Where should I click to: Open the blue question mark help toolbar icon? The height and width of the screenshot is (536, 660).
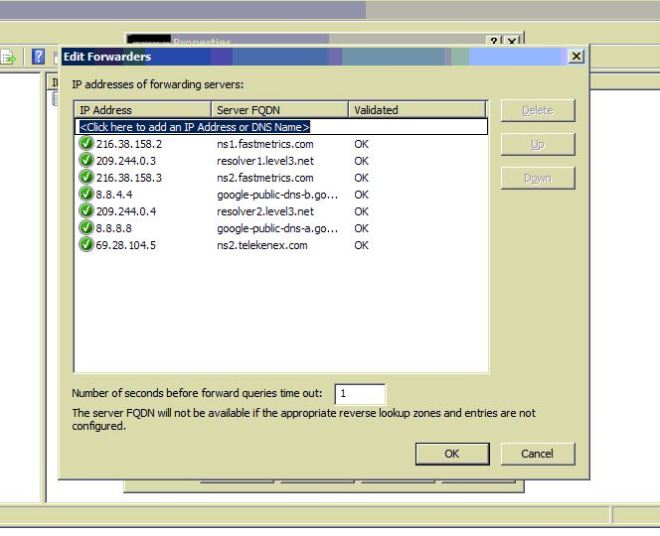click(x=38, y=56)
